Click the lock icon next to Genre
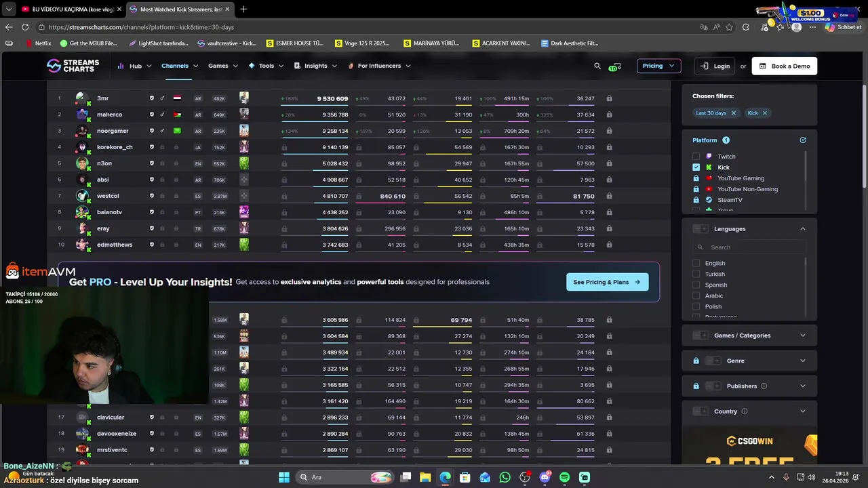868x488 pixels. tap(696, 361)
